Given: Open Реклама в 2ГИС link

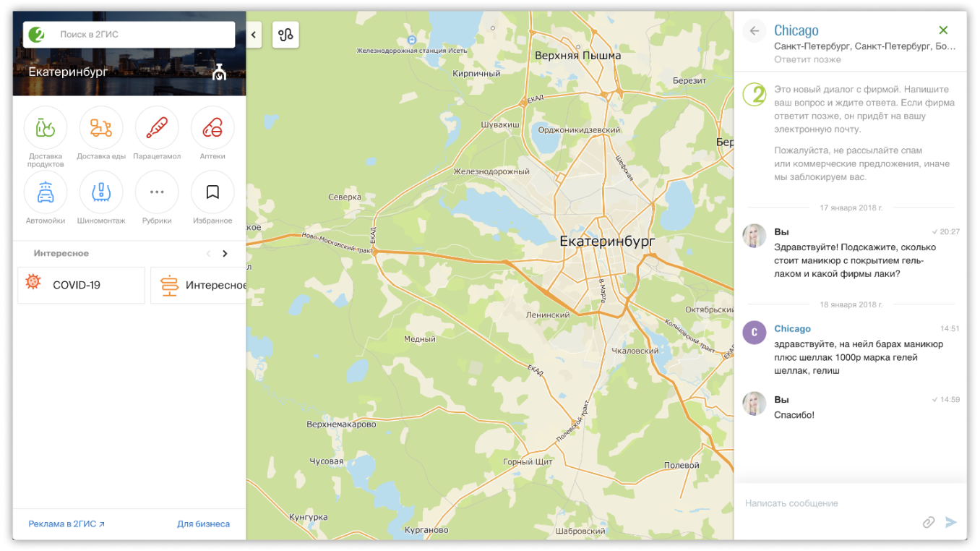Looking at the screenshot, I should tap(66, 524).
